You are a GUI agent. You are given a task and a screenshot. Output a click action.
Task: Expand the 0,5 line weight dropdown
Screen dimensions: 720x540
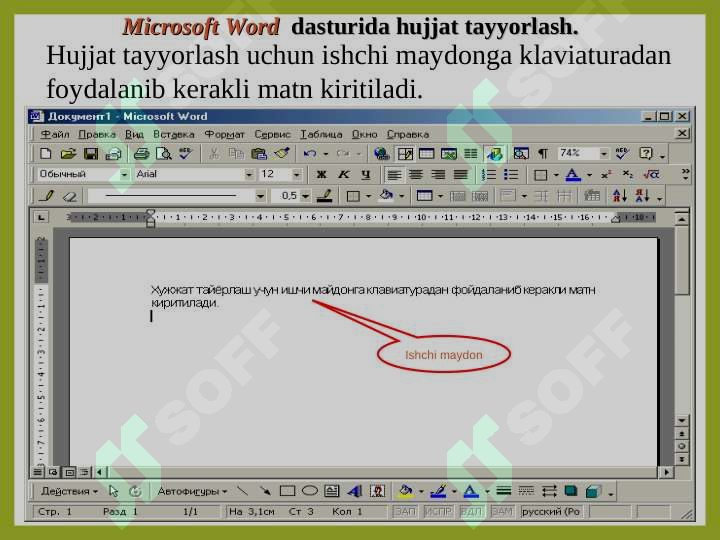click(305, 196)
